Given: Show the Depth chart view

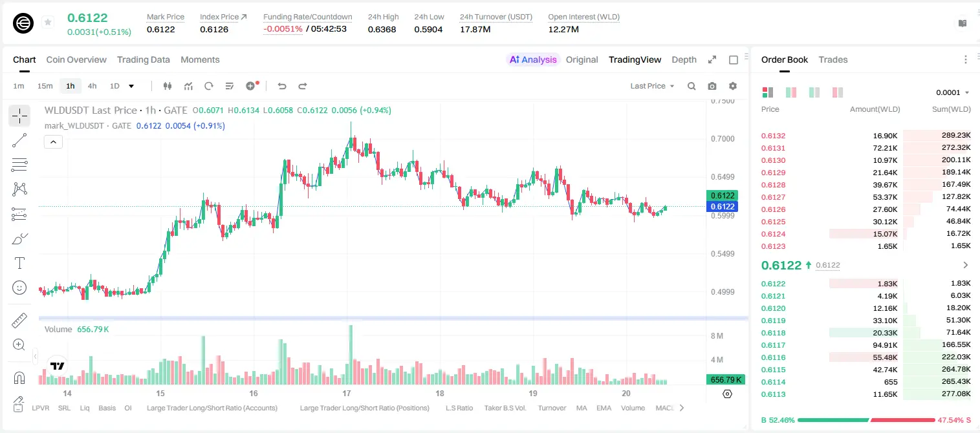Looking at the screenshot, I should coord(684,59).
